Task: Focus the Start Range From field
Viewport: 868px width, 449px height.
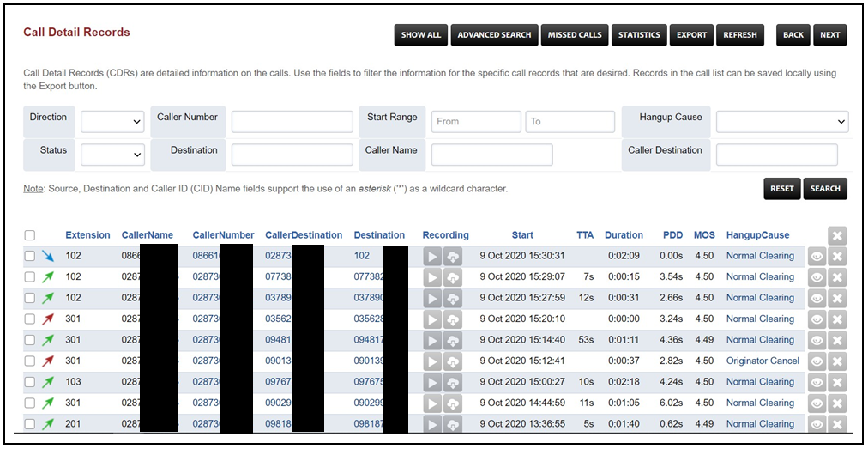Action: 476,122
